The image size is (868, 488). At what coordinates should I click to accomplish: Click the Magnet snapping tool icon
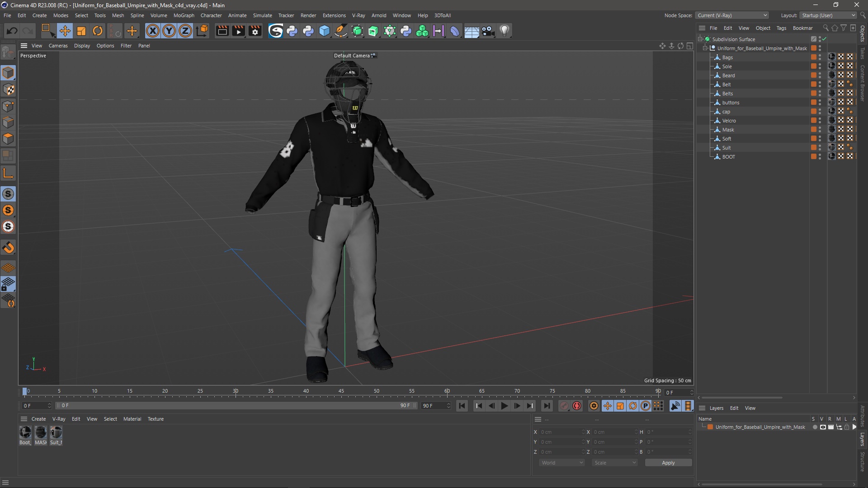(8, 248)
